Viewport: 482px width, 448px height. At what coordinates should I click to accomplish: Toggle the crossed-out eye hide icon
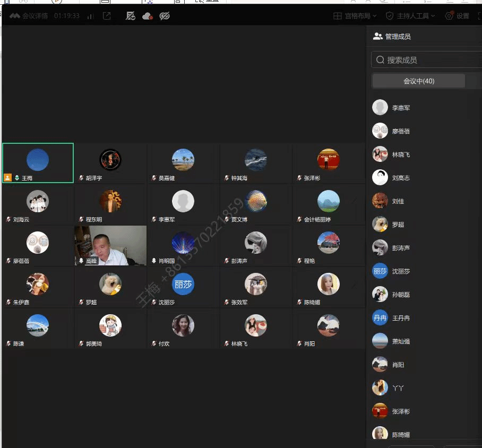tap(165, 16)
